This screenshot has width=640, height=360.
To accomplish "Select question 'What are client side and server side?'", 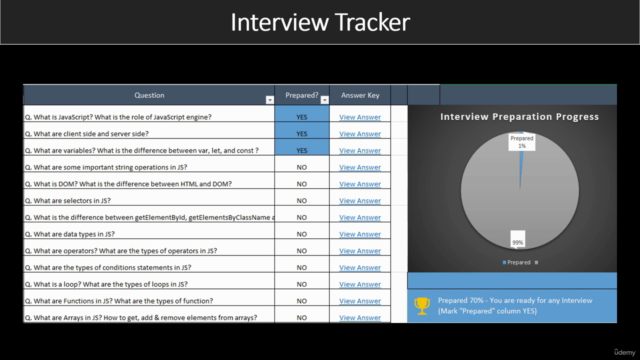I will (149, 131).
